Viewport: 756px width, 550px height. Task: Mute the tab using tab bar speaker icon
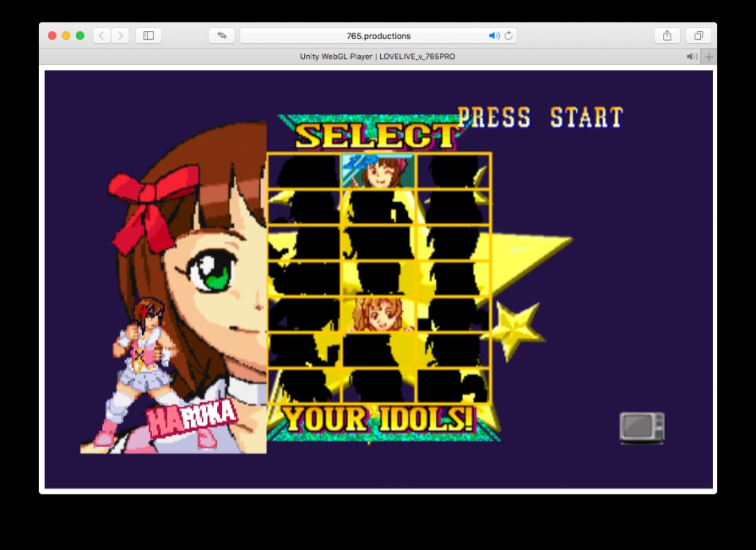tap(691, 57)
